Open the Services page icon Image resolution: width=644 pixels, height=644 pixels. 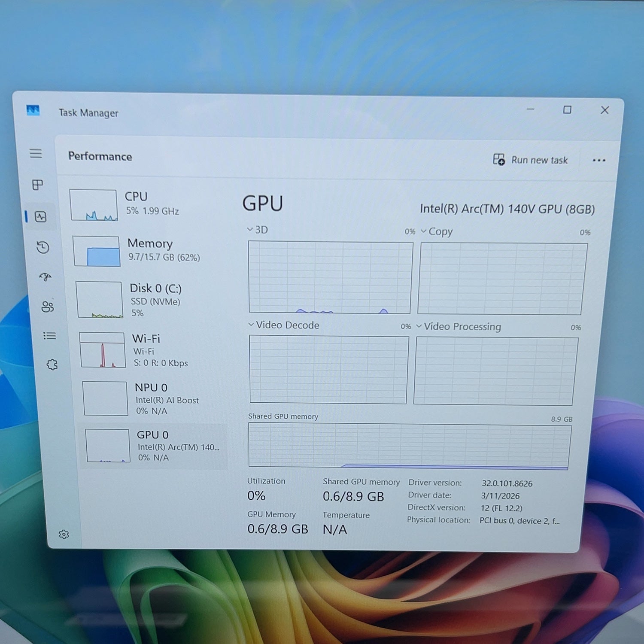coord(52,365)
